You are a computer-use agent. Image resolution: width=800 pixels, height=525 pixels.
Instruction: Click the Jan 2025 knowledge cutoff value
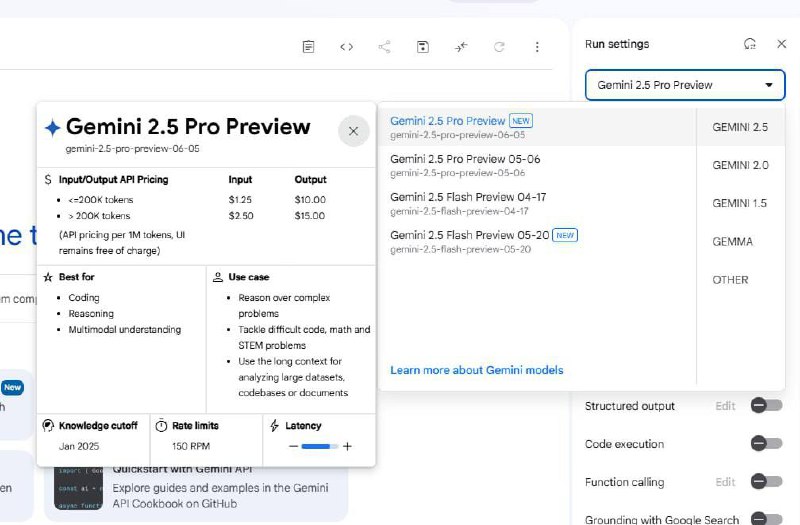click(79, 446)
